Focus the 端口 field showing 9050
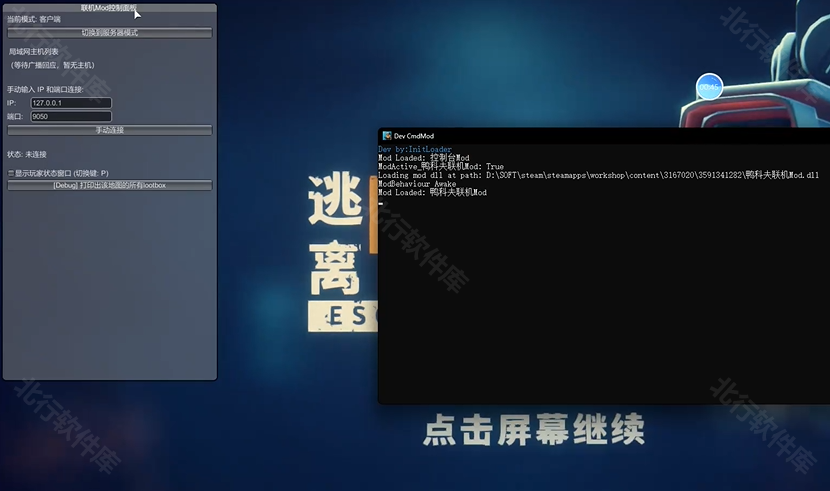 click(x=70, y=116)
